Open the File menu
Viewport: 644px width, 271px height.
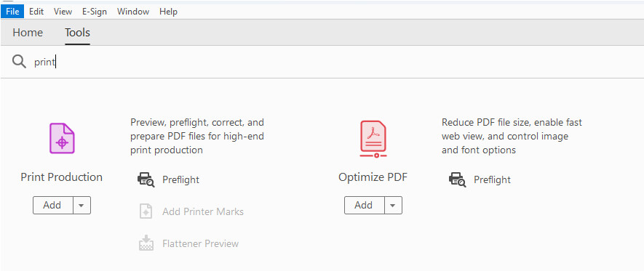[12, 12]
